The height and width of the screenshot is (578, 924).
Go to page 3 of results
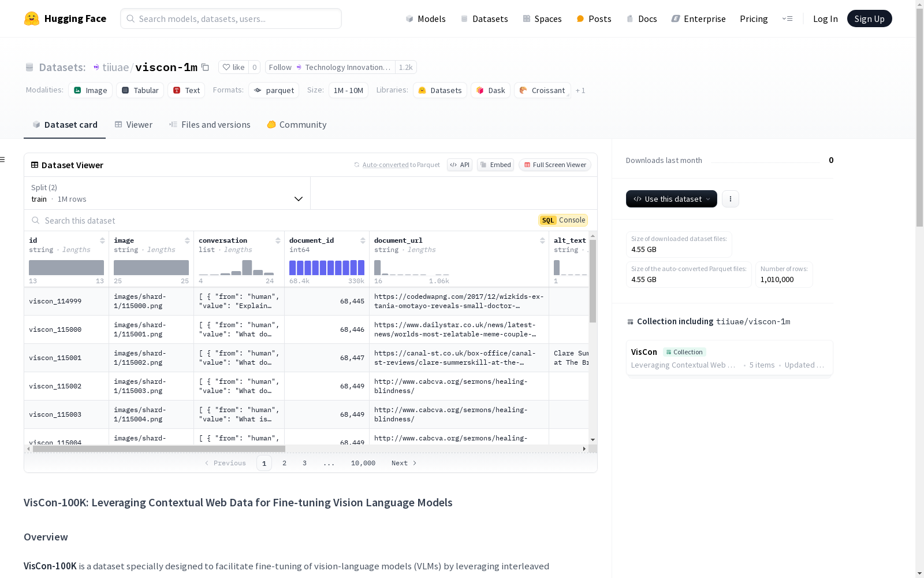coord(304,463)
